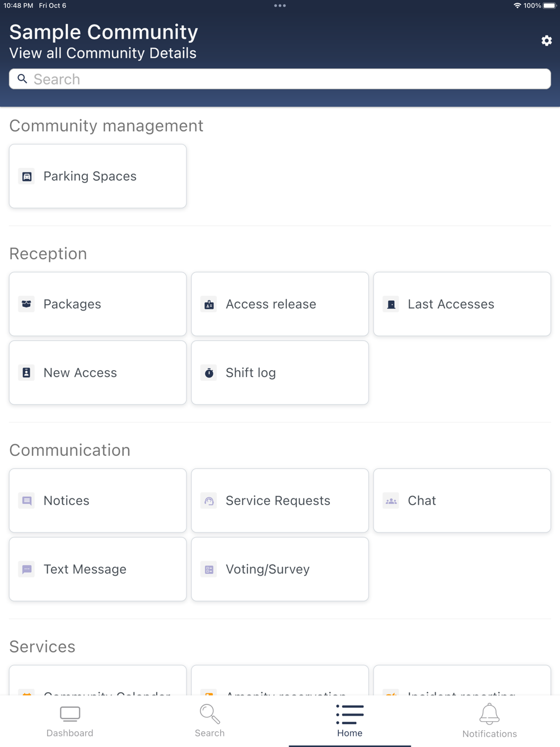Click the Packages box icon
560x747 pixels.
click(x=26, y=304)
